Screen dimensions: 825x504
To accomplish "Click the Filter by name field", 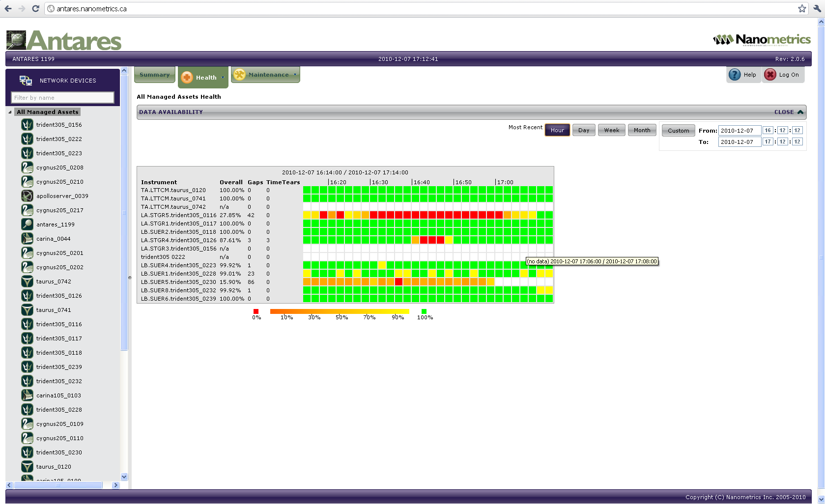I will point(62,98).
